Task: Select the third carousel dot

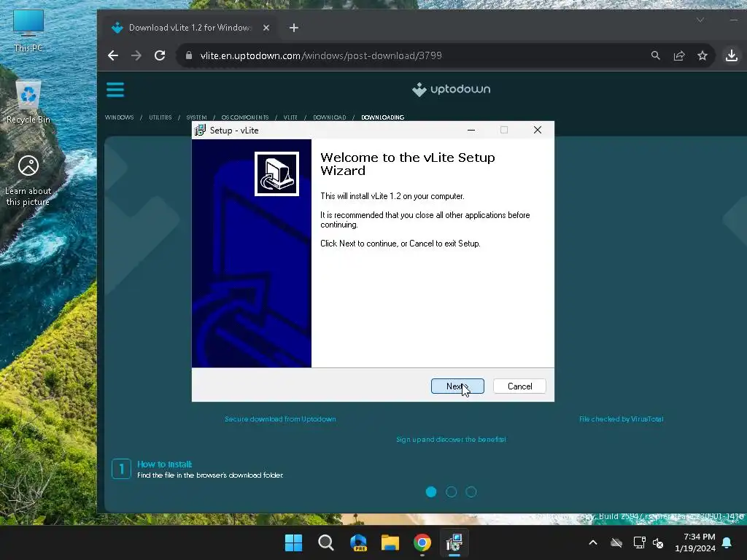Action: (x=471, y=492)
